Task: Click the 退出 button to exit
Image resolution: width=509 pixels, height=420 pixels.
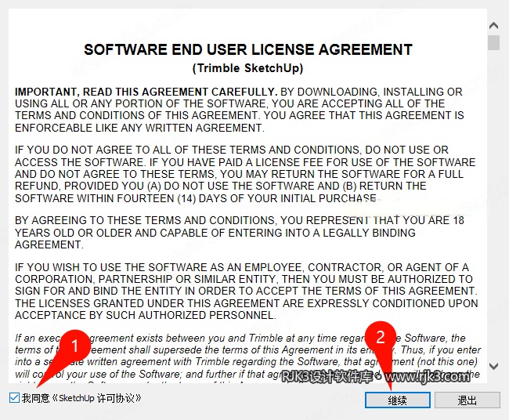Action: coord(467,400)
